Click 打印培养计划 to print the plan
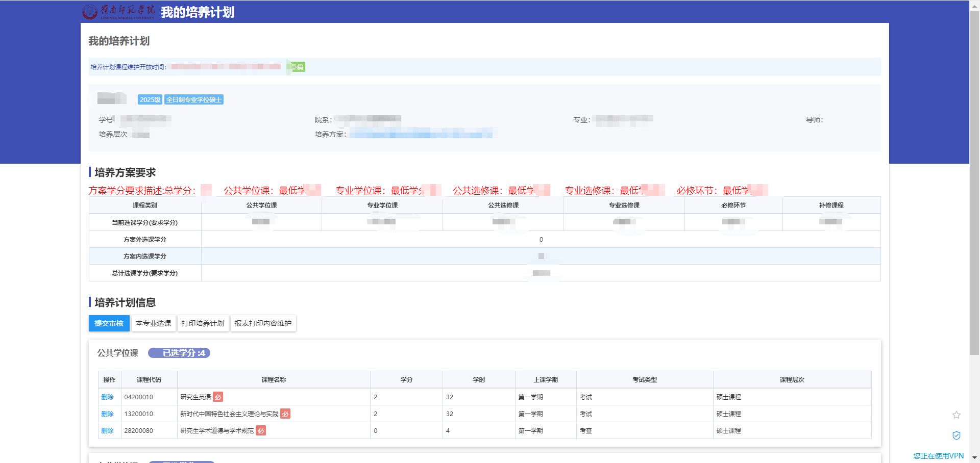The width and height of the screenshot is (980, 463). [x=203, y=323]
